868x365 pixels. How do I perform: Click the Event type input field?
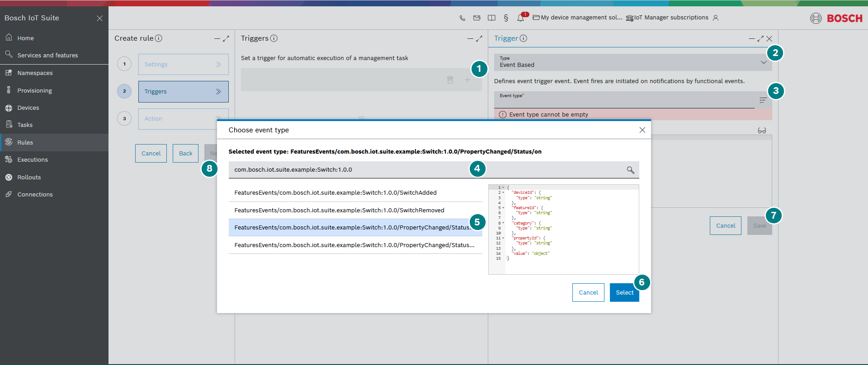point(624,100)
